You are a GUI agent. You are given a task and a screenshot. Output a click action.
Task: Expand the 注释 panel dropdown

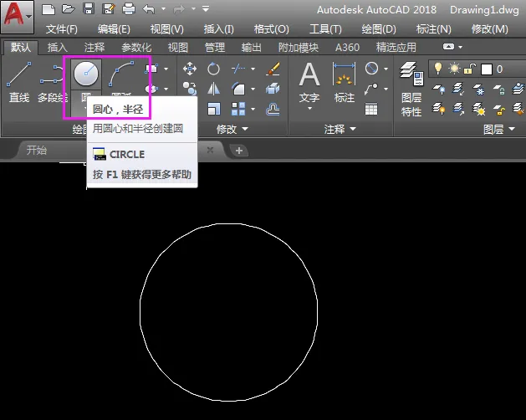coord(353,129)
